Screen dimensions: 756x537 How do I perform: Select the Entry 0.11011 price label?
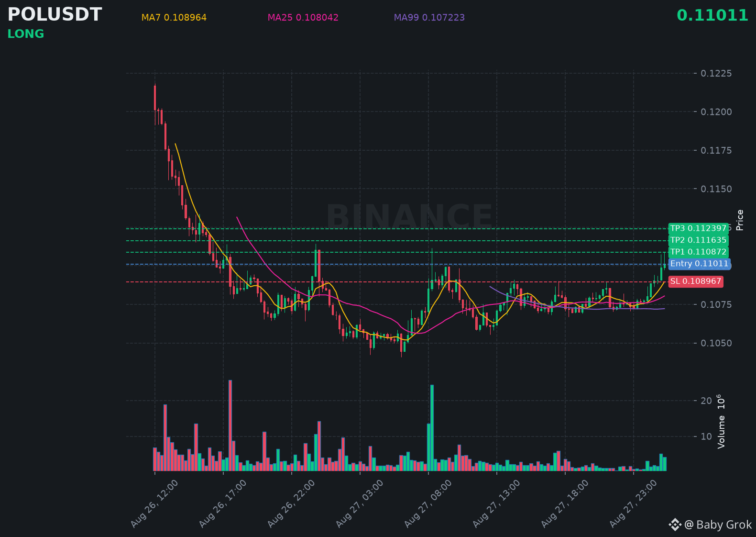point(699,264)
